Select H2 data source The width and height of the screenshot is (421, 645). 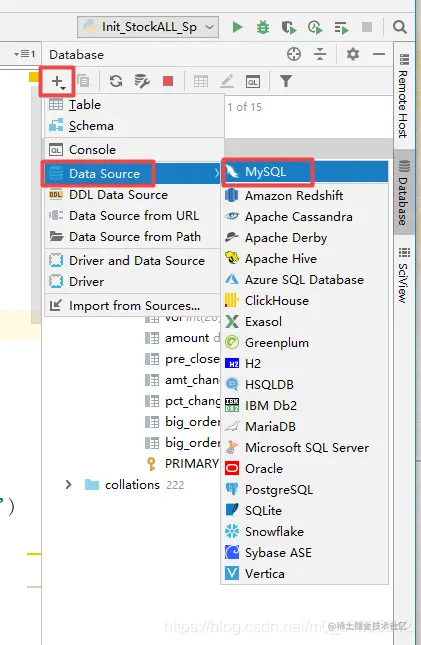pyautogui.click(x=305, y=364)
